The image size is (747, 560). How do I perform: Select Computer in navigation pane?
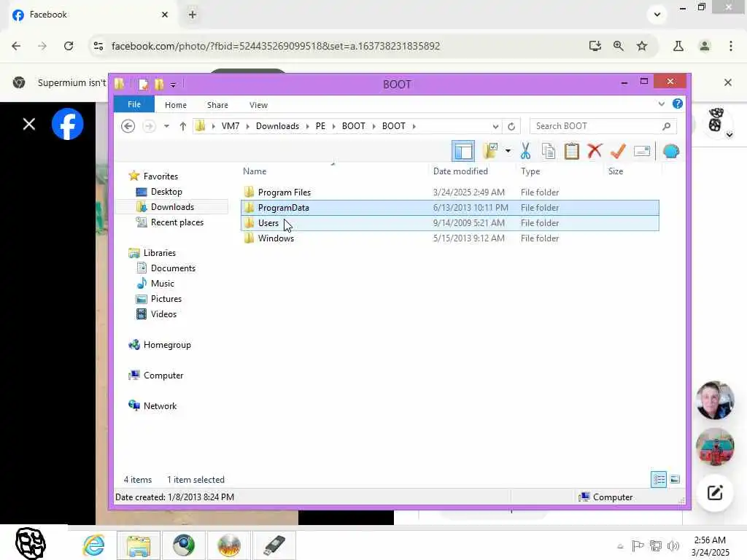tap(163, 376)
